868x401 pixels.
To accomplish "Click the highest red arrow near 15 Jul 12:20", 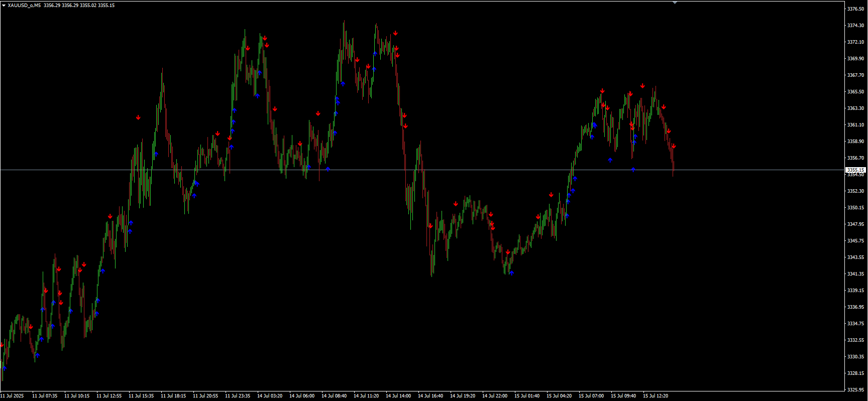I will tap(642, 86).
